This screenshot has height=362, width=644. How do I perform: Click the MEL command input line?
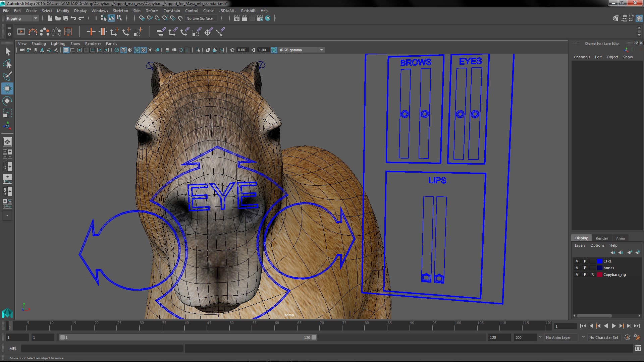102,349
